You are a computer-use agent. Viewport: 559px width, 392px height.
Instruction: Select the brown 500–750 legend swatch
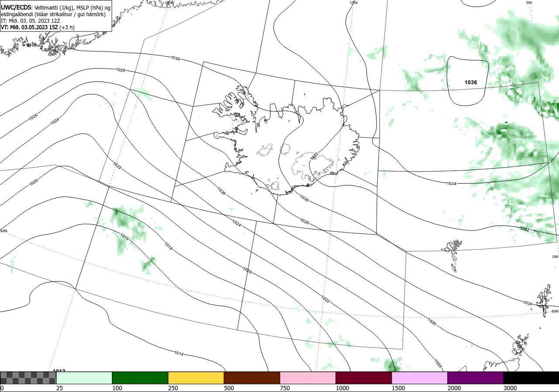252,378
